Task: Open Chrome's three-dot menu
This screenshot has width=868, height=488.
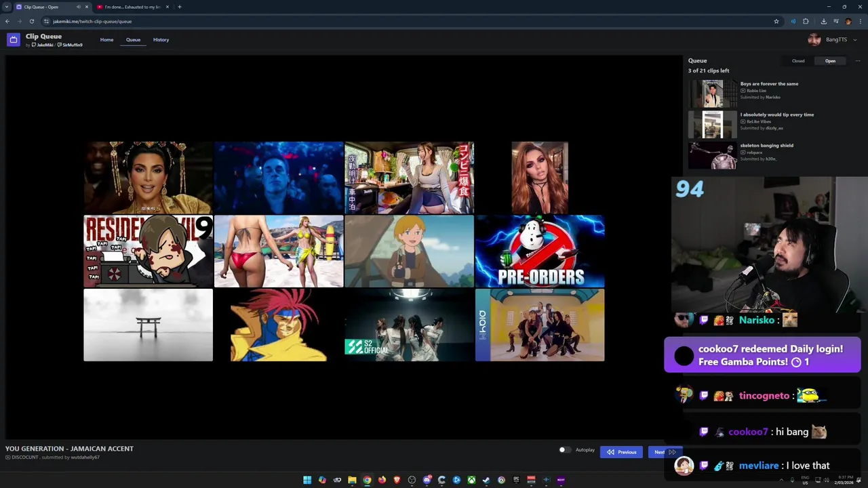Action: tap(860, 21)
